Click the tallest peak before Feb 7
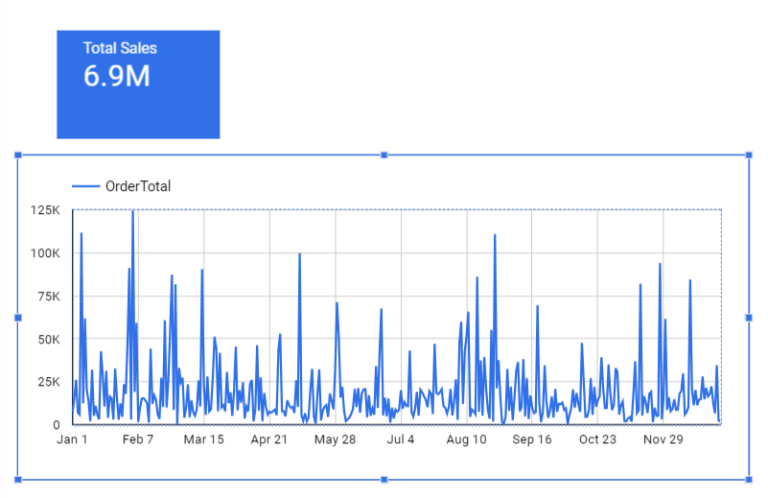The width and height of the screenshot is (768, 498). pos(133,211)
